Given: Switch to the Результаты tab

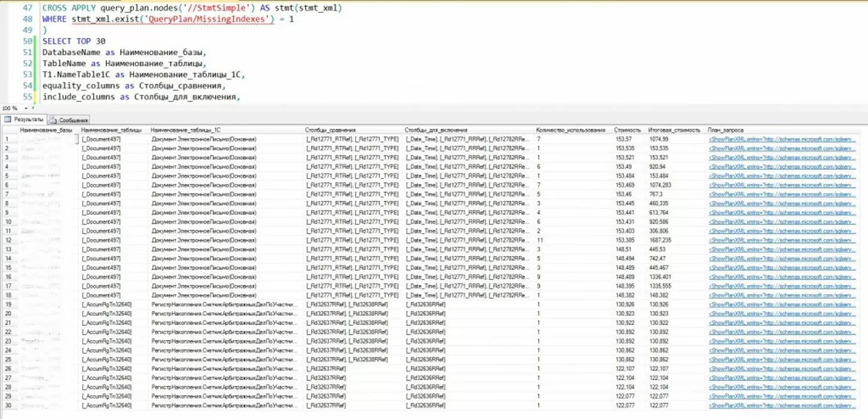Looking at the screenshot, I should click(x=24, y=119).
